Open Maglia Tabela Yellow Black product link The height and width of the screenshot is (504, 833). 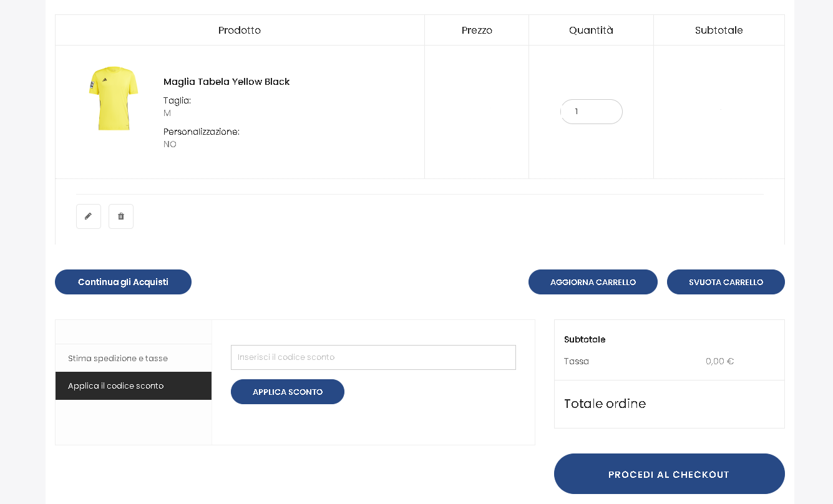click(227, 82)
